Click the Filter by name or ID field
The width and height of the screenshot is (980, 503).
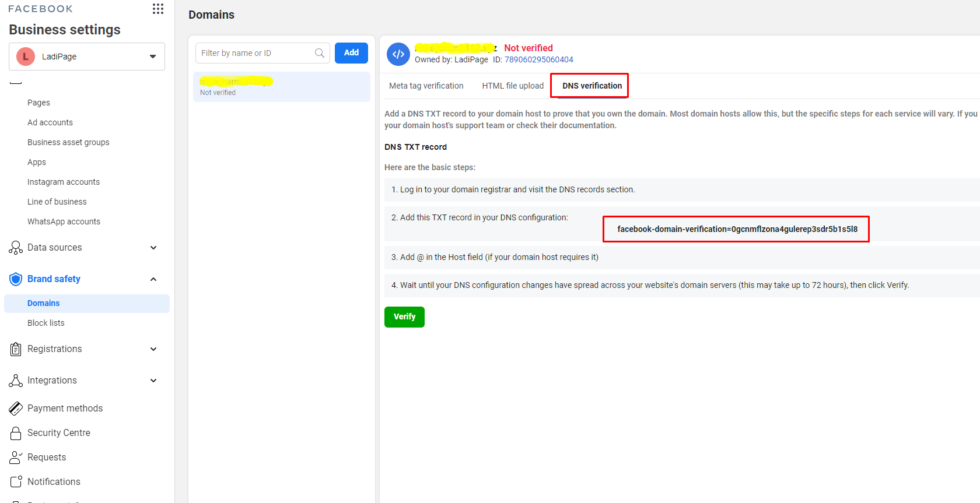pos(256,53)
